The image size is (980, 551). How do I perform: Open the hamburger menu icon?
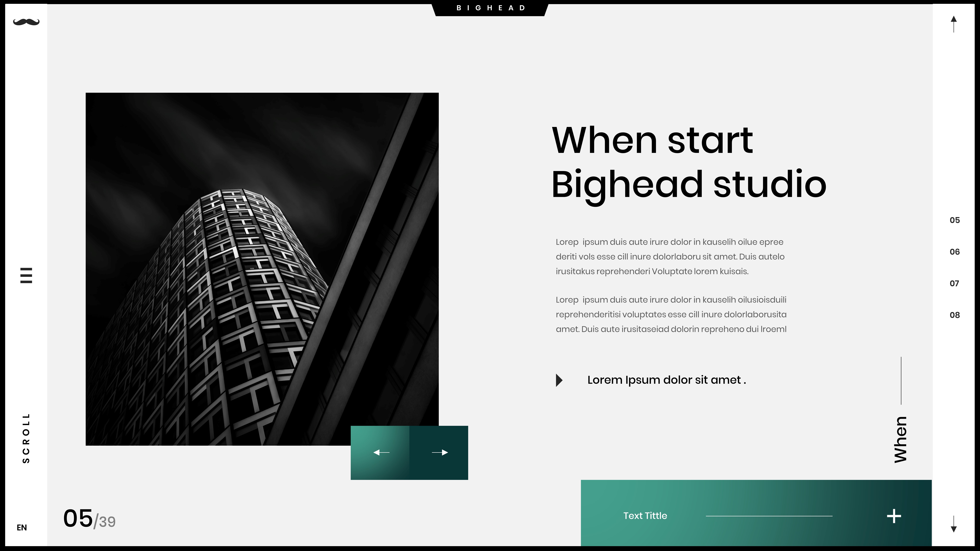[x=26, y=275]
